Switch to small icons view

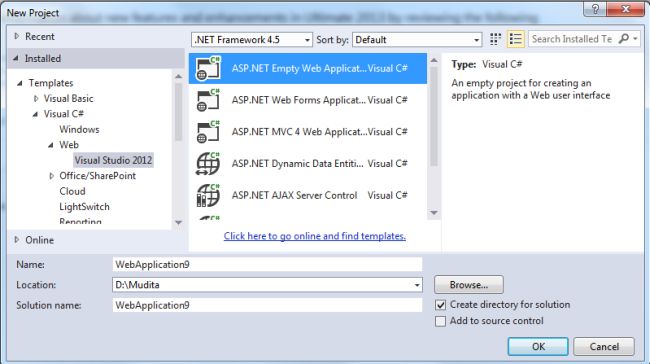pos(495,39)
